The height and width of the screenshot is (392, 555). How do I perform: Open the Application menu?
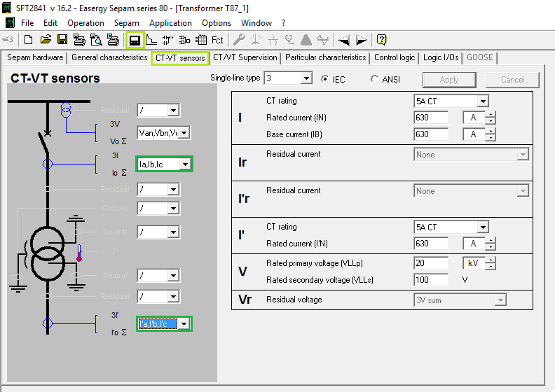coord(170,23)
